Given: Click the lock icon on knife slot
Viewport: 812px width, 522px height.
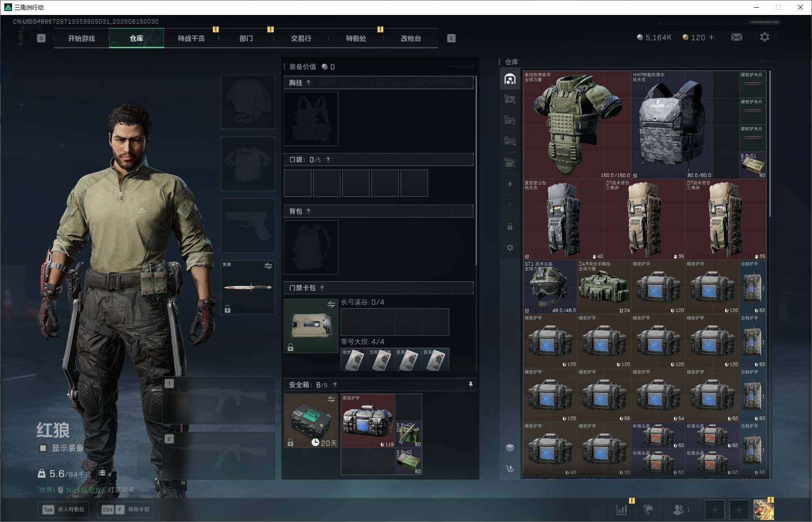Looking at the screenshot, I should pyautogui.click(x=227, y=309).
